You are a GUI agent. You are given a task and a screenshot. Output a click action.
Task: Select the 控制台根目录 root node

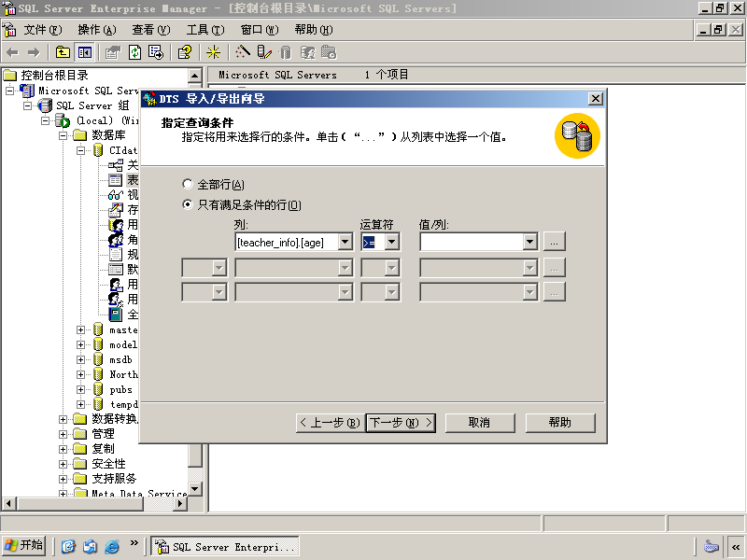(54, 76)
